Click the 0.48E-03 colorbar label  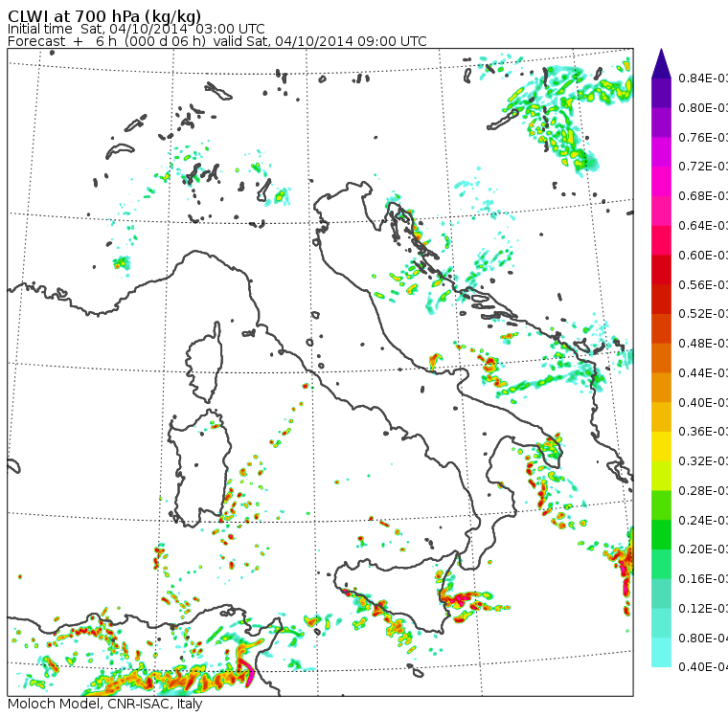pyautogui.click(x=703, y=344)
